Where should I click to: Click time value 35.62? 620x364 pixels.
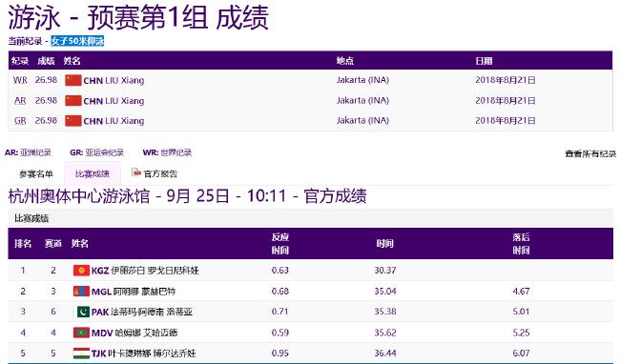385,333
